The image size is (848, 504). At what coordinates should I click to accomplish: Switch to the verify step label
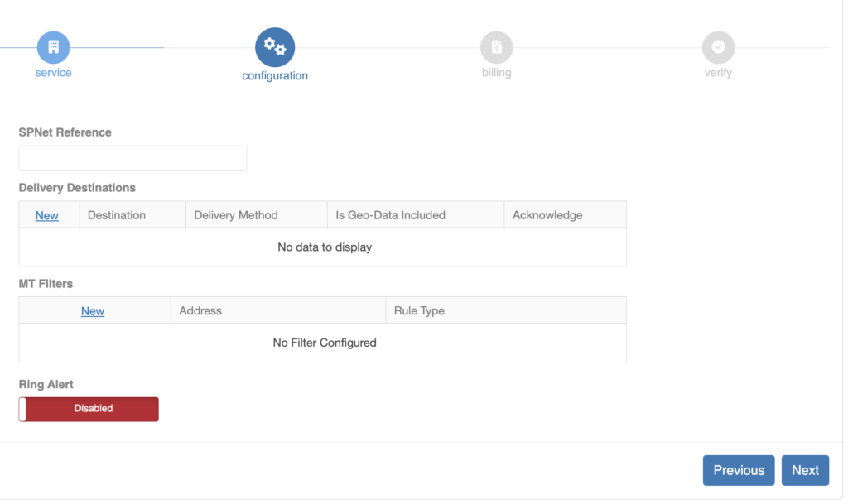coord(718,73)
